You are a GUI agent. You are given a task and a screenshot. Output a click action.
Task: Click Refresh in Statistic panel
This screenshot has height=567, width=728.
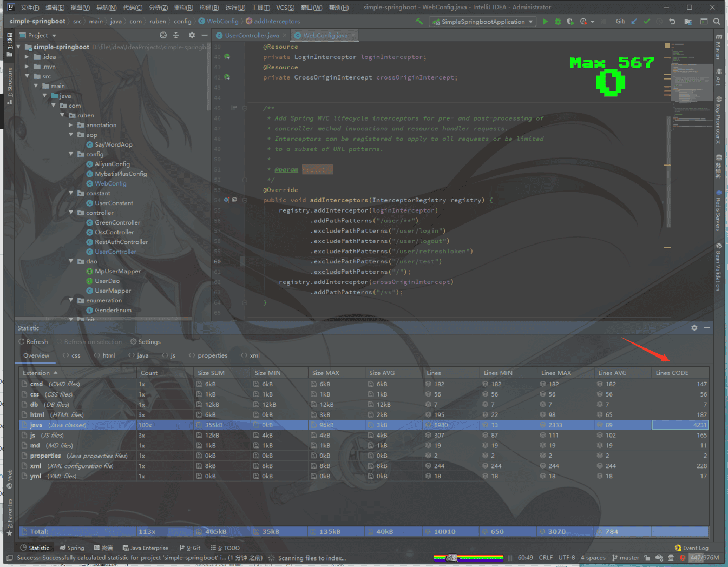coord(33,342)
